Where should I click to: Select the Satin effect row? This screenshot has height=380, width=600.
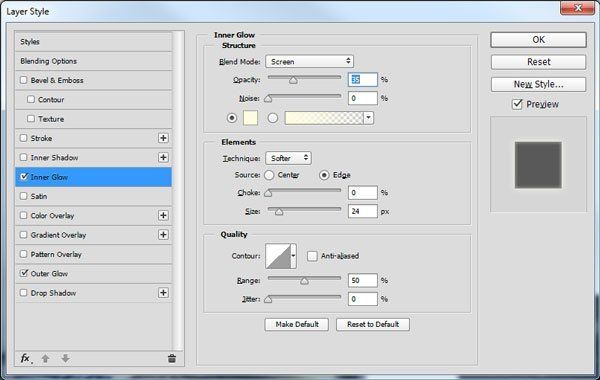click(93, 196)
